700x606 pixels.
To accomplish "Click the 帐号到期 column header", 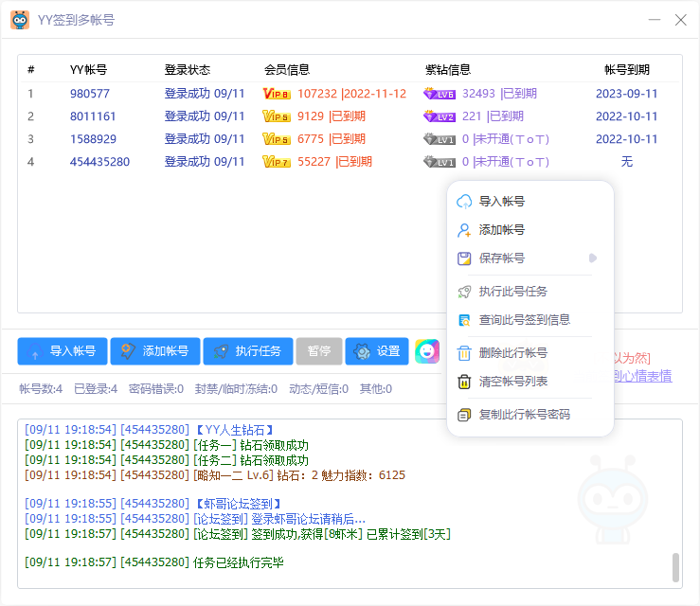I will (x=627, y=70).
